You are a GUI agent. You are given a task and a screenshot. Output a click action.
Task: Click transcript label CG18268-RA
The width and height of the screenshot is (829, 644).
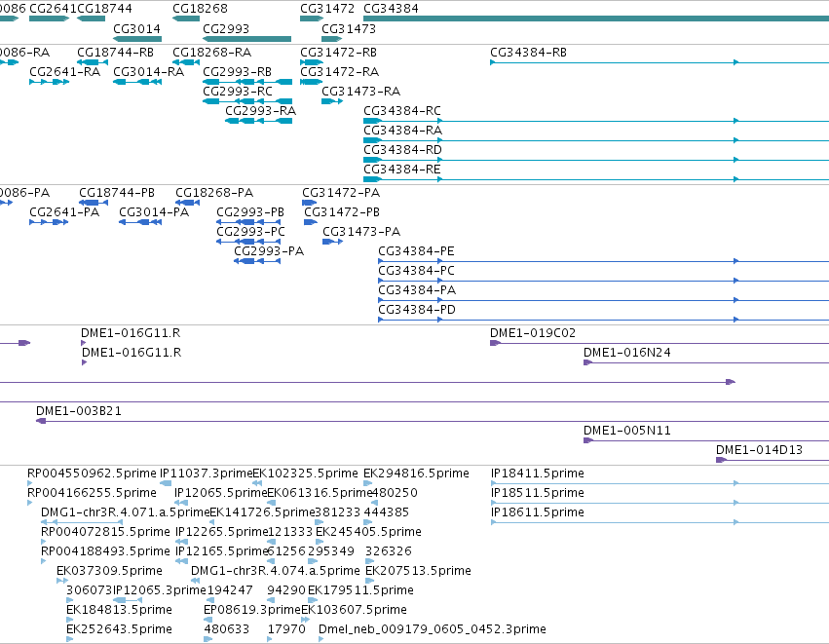(x=212, y=53)
